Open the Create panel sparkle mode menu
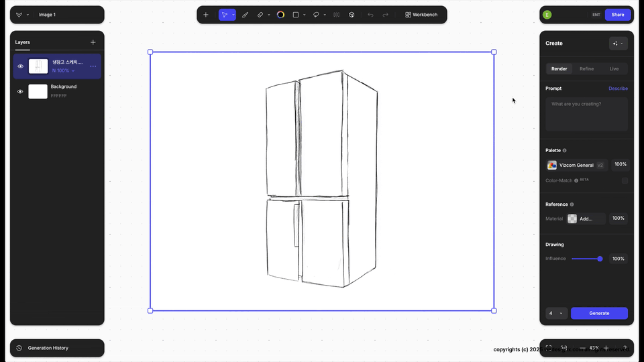644x362 pixels. [x=618, y=44]
